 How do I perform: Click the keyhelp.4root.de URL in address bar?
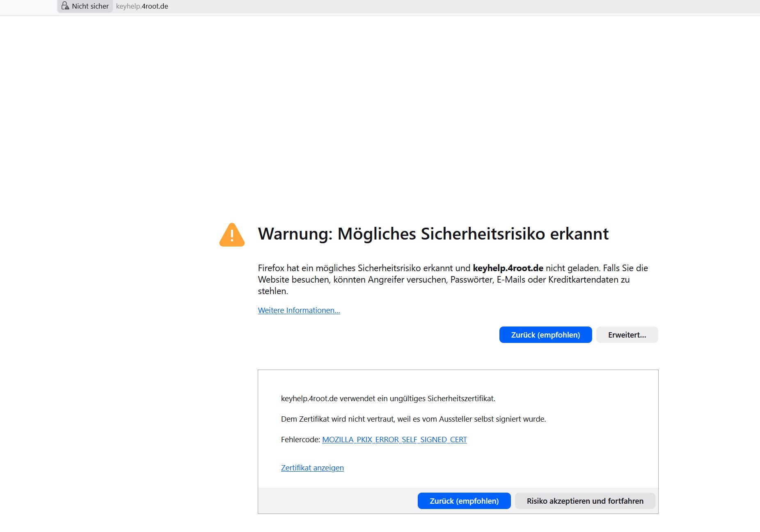click(142, 6)
